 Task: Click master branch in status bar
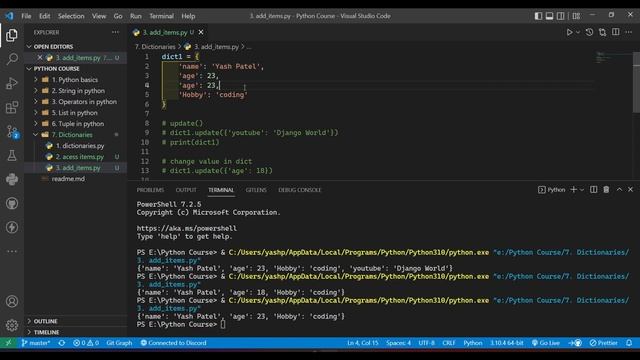click(x=36, y=343)
